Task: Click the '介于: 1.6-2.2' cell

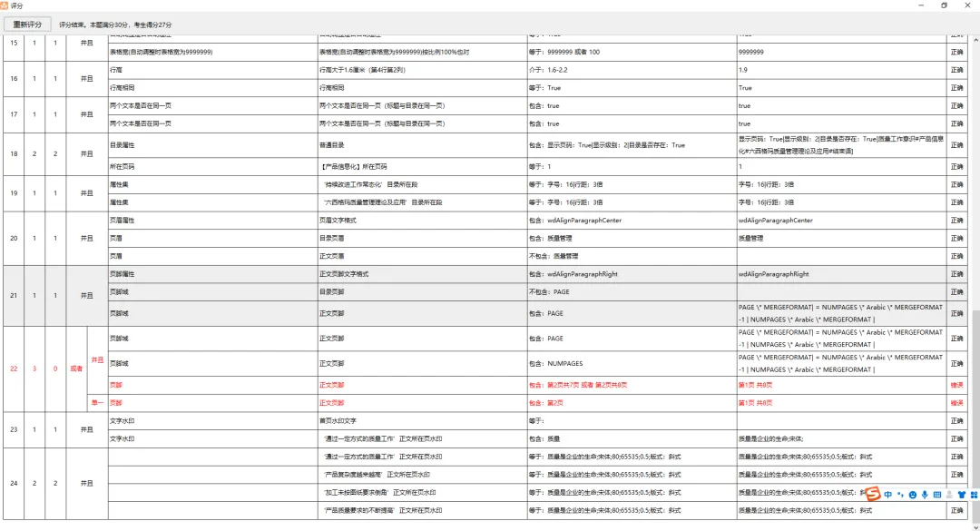Action: coord(632,70)
